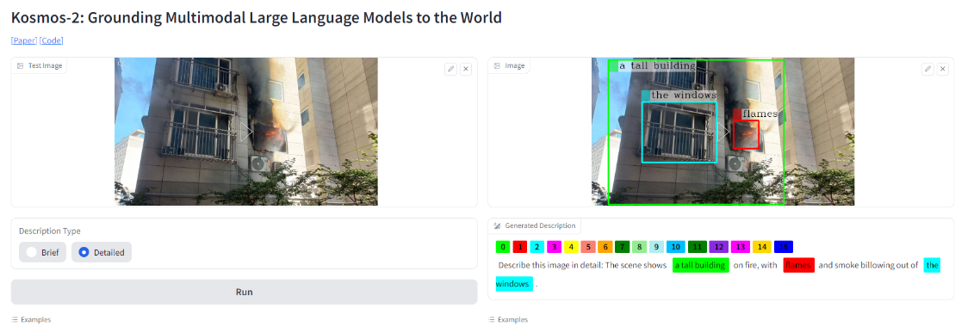The height and width of the screenshot is (333, 980).
Task: Select color swatch 6
Action: pyautogui.click(x=605, y=247)
